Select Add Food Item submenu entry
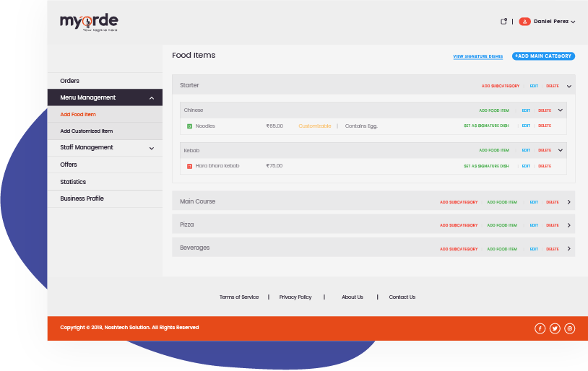 105,114
